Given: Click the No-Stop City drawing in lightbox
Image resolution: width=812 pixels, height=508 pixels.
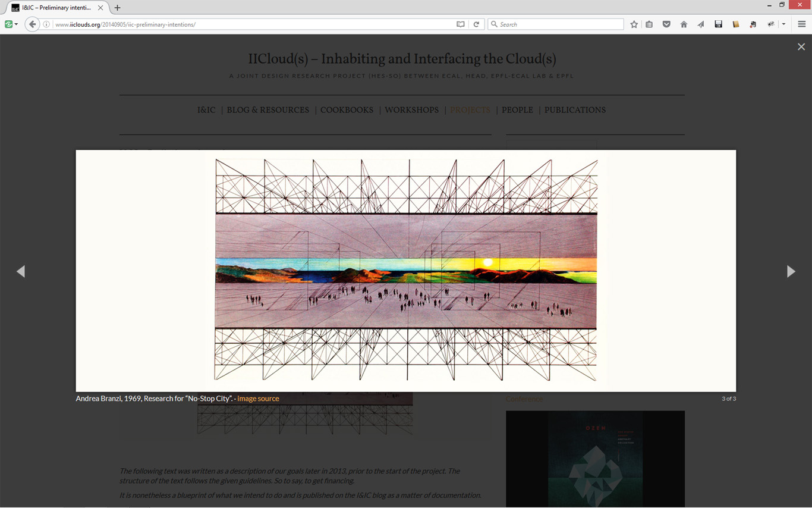Looking at the screenshot, I should 406,271.
